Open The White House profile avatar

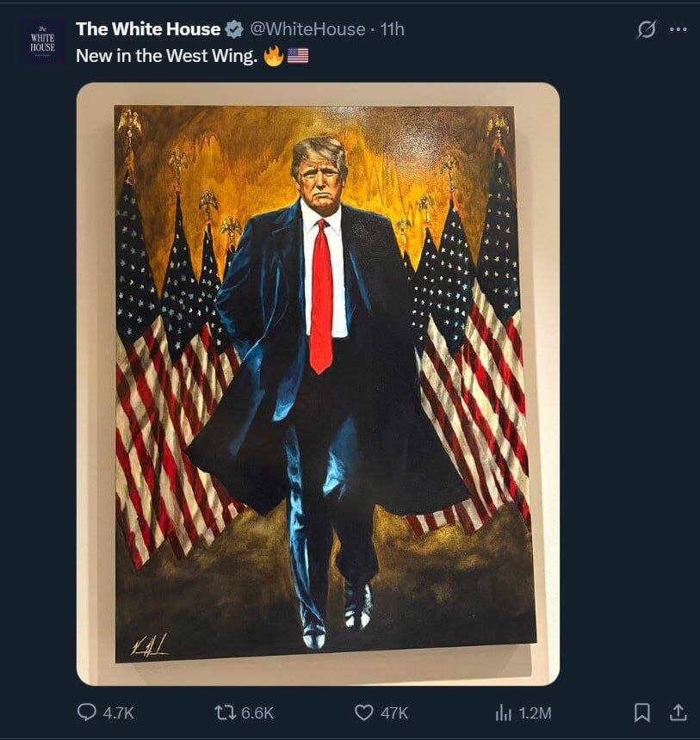click(42, 42)
